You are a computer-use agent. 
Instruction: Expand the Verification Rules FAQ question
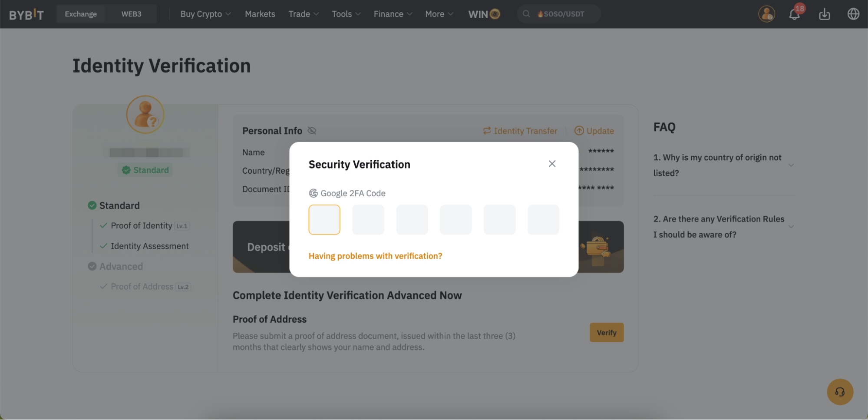(x=791, y=227)
